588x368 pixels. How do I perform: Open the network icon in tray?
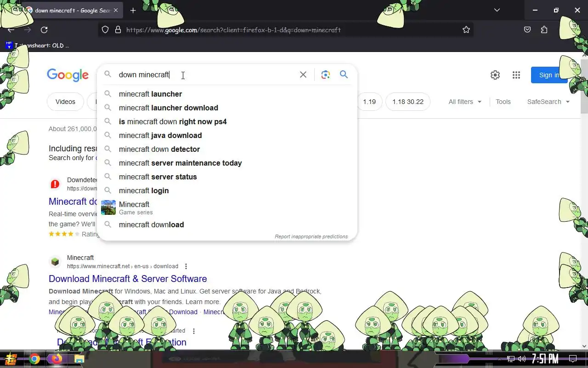(511, 359)
